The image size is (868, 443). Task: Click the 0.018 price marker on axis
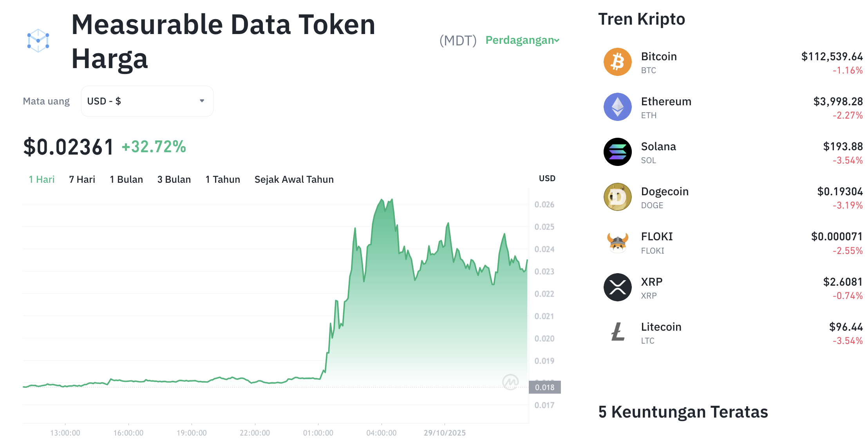click(544, 387)
